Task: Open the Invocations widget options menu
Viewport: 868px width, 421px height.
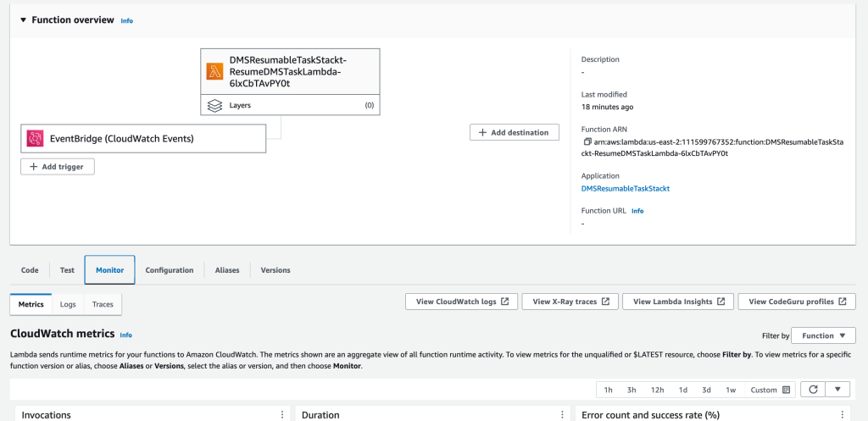Action: tap(282, 414)
